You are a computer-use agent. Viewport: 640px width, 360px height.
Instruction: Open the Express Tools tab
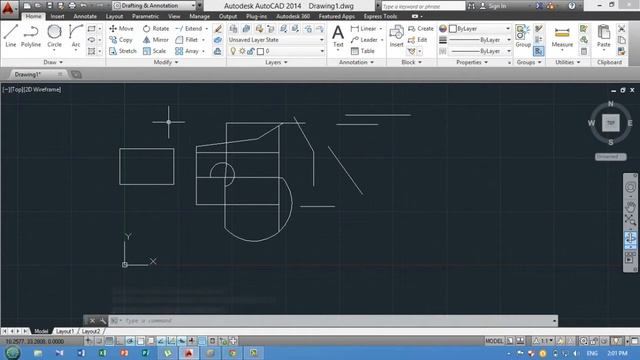pos(380,16)
